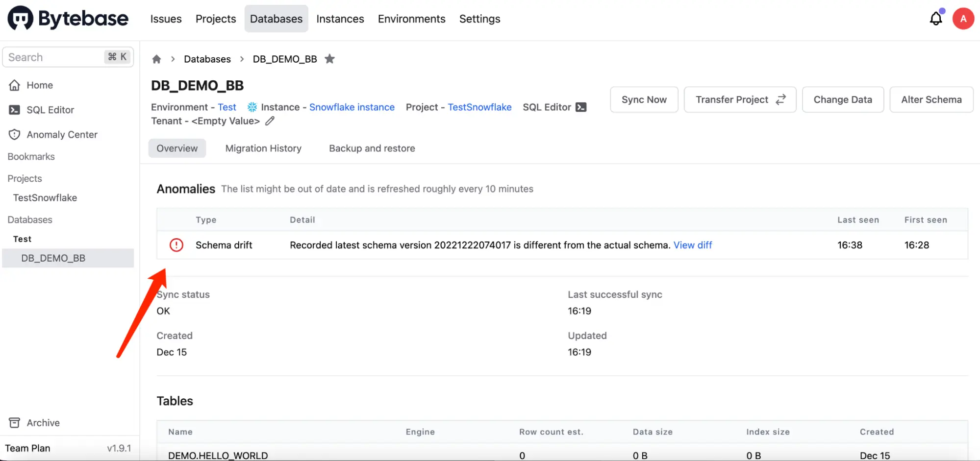Click the Engine column header
Screen dimensions: 980x461
tap(420, 432)
